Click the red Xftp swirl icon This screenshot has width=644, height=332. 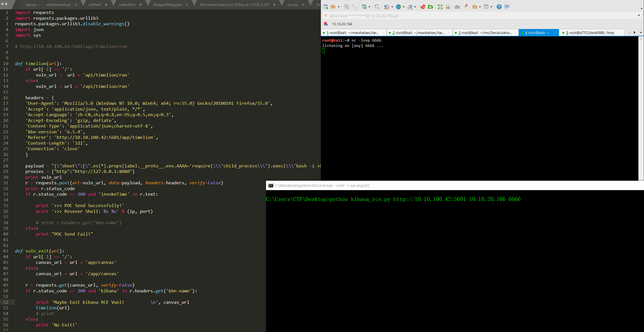(423, 7)
